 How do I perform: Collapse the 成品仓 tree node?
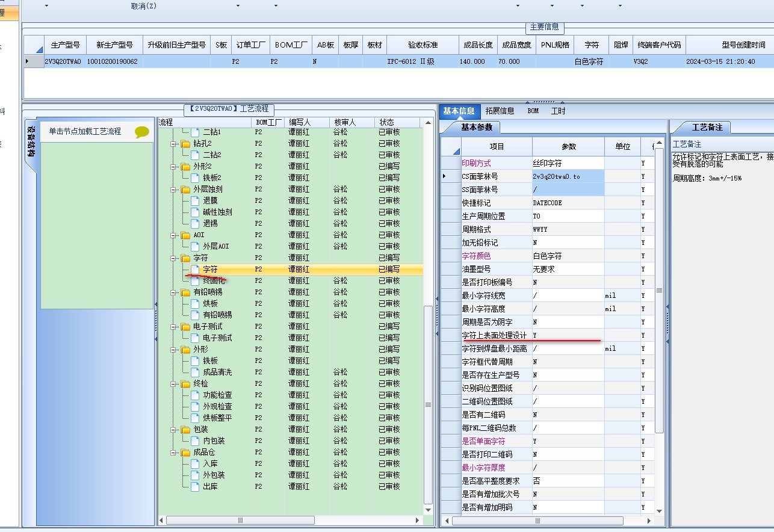[x=173, y=453]
